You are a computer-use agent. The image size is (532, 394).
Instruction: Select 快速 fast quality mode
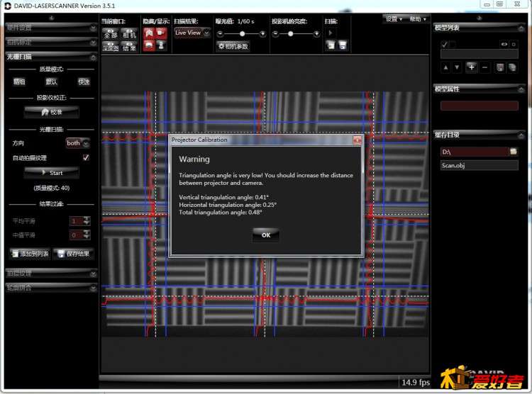click(x=84, y=81)
